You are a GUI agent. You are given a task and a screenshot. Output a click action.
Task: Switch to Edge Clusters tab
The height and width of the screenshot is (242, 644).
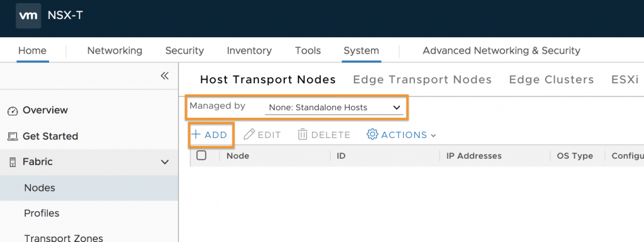tap(551, 79)
